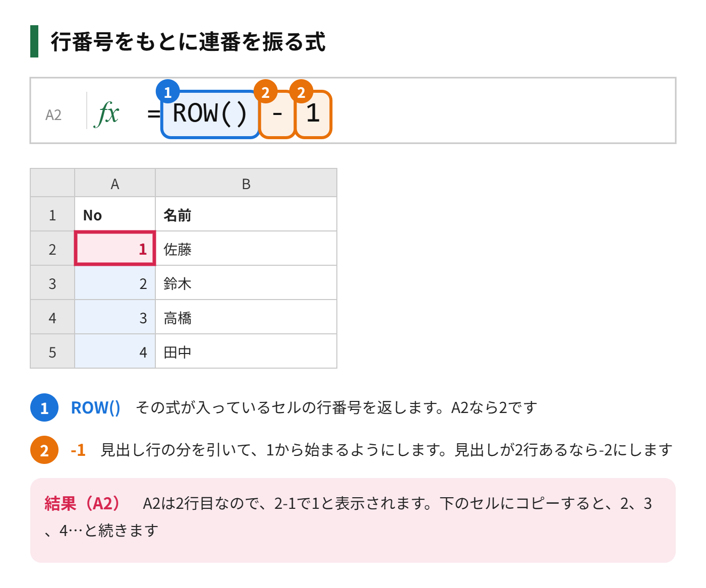Click the digit 1 ending the formula
706x588 pixels.
[x=313, y=114]
